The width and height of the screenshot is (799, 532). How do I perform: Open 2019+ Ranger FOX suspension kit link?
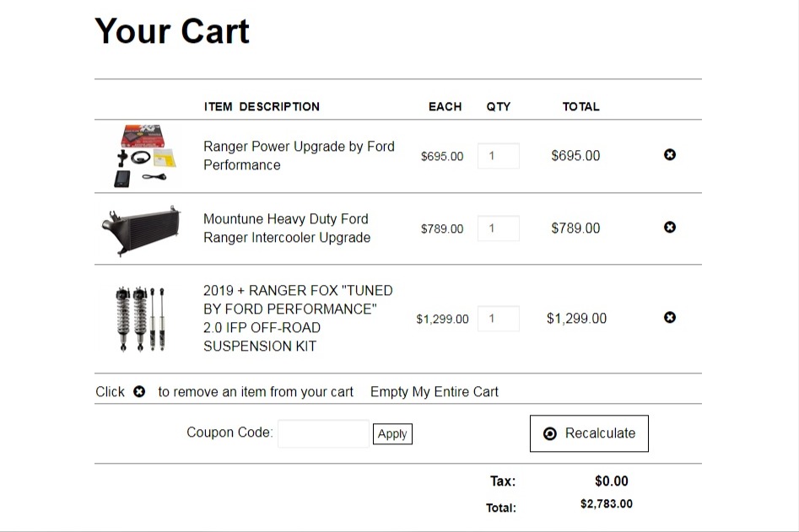pos(298,318)
